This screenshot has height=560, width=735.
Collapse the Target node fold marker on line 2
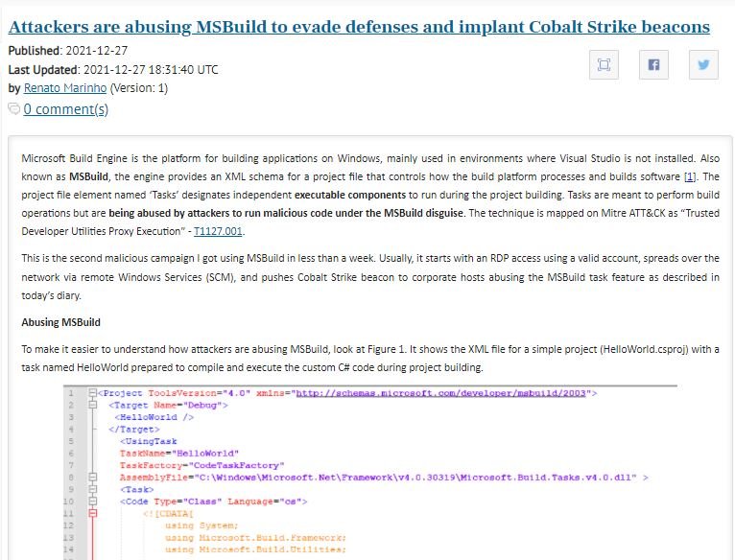coord(93,405)
